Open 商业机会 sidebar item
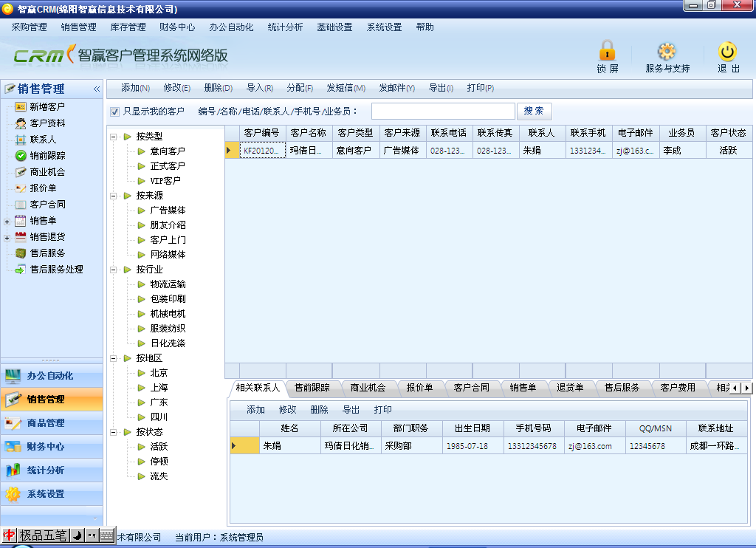The width and height of the screenshot is (756, 548). point(47,172)
